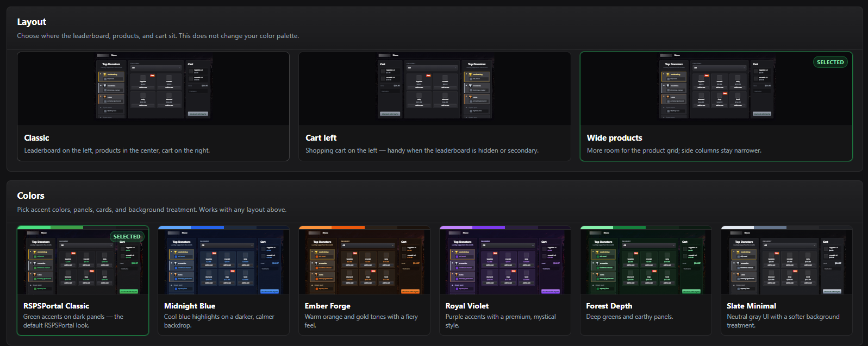Click the "Slate Minimal" theme title
The height and width of the screenshot is (346, 868).
pyautogui.click(x=751, y=306)
